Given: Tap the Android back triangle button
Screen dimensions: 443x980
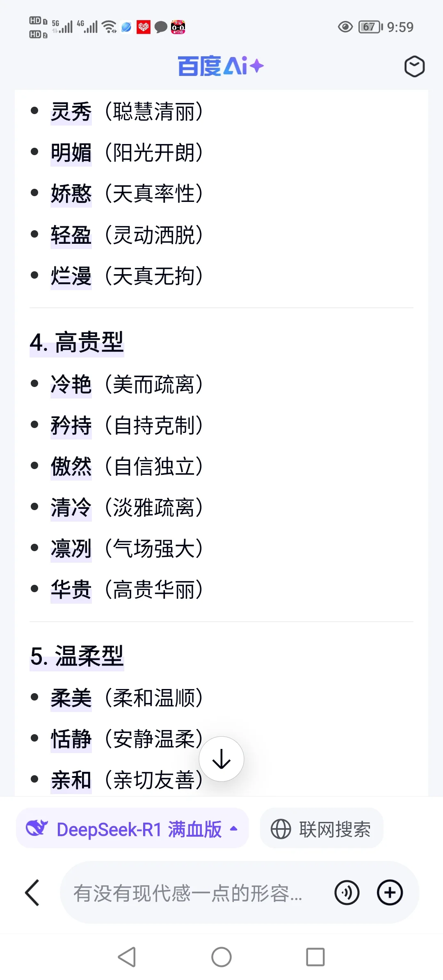Looking at the screenshot, I should (127, 957).
